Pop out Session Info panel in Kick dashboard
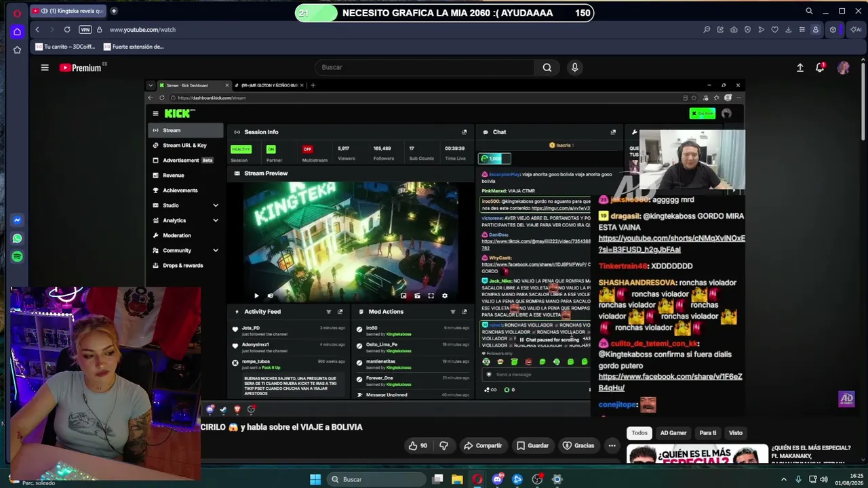This screenshot has height=488, width=868. coord(464,132)
